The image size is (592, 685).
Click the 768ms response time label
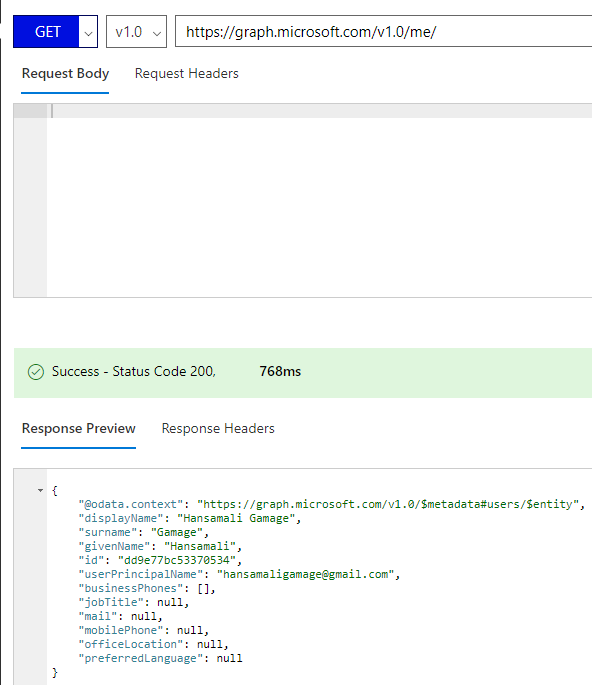(x=280, y=371)
